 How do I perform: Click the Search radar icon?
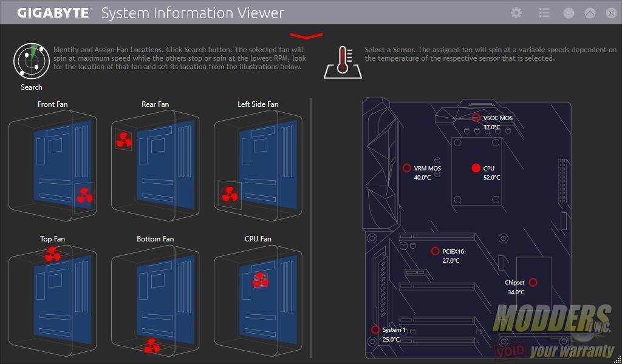click(32, 61)
